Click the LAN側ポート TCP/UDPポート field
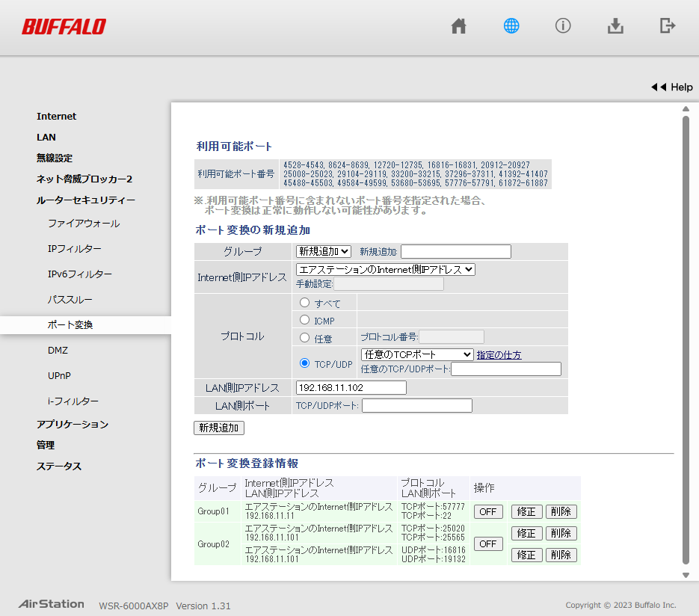 click(417, 406)
